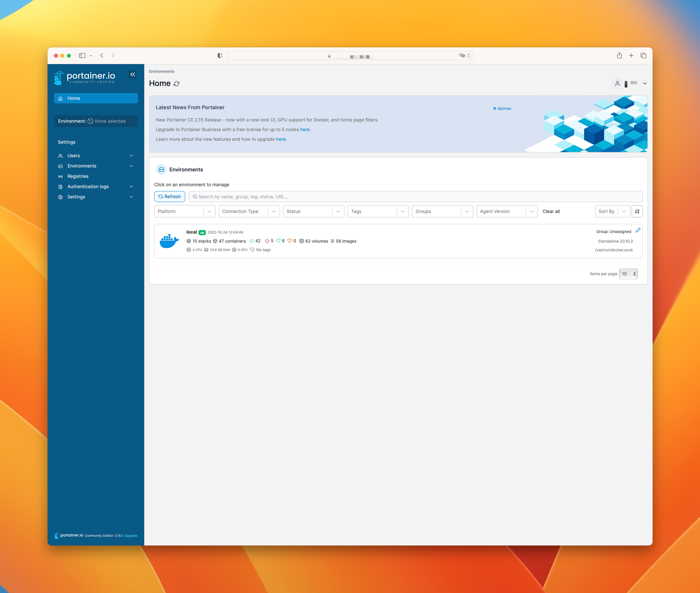Collapse the sidebar with the double-chevron icon
The width and height of the screenshot is (700, 593).
(x=133, y=75)
